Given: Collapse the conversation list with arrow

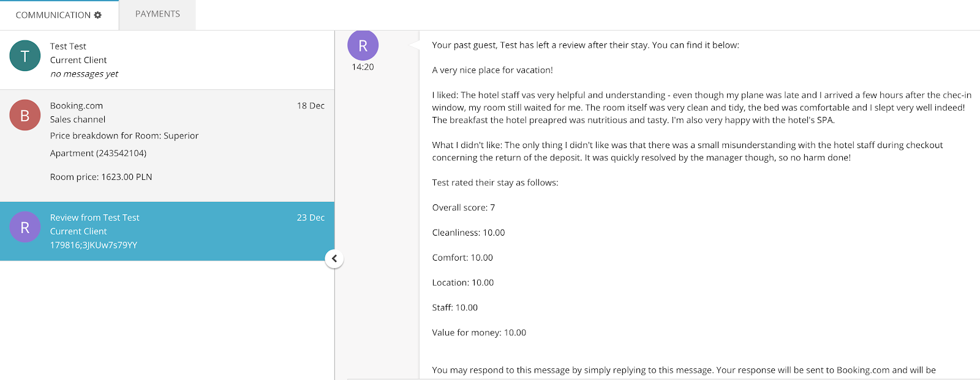Looking at the screenshot, I should pos(334,259).
